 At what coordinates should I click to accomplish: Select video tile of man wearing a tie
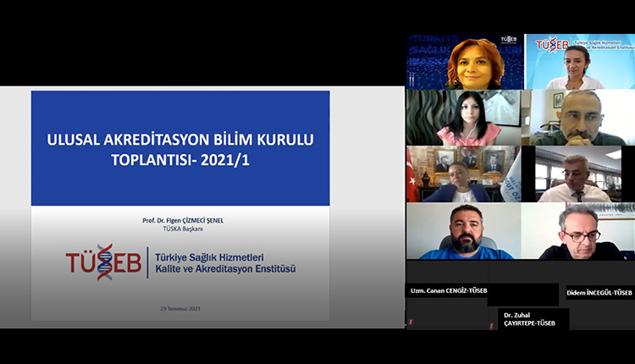click(578, 174)
